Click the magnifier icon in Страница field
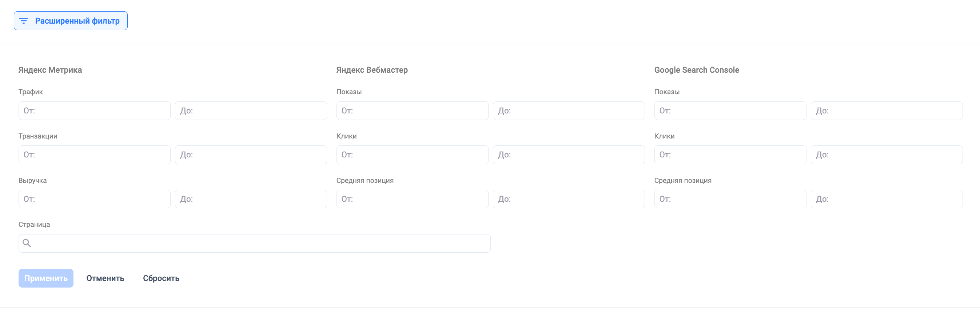The width and height of the screenshot is (980, 317). coord(27,243)
